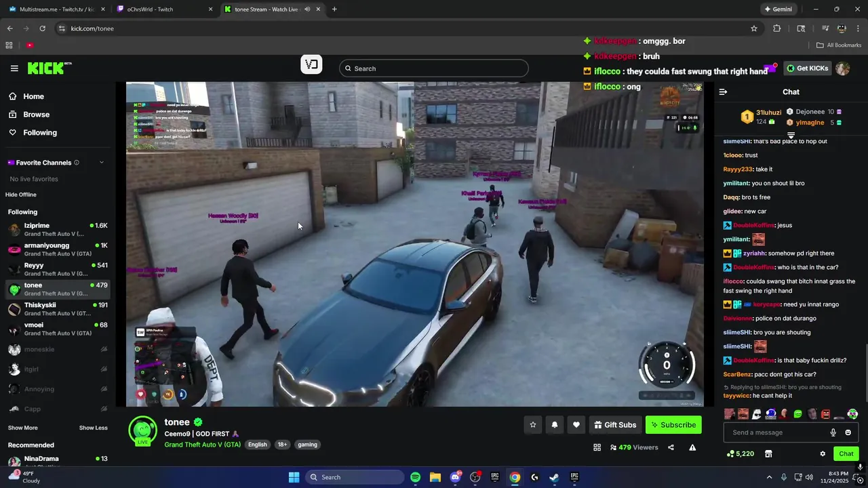
Task: Add tonee to favorites with the star button
Action: click(x=533, y=425)
